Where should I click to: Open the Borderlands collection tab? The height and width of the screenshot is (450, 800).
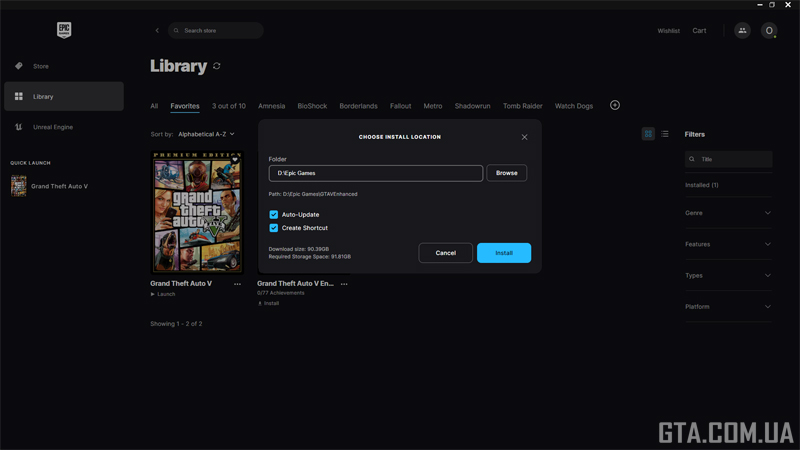click(x=359, y=106)
